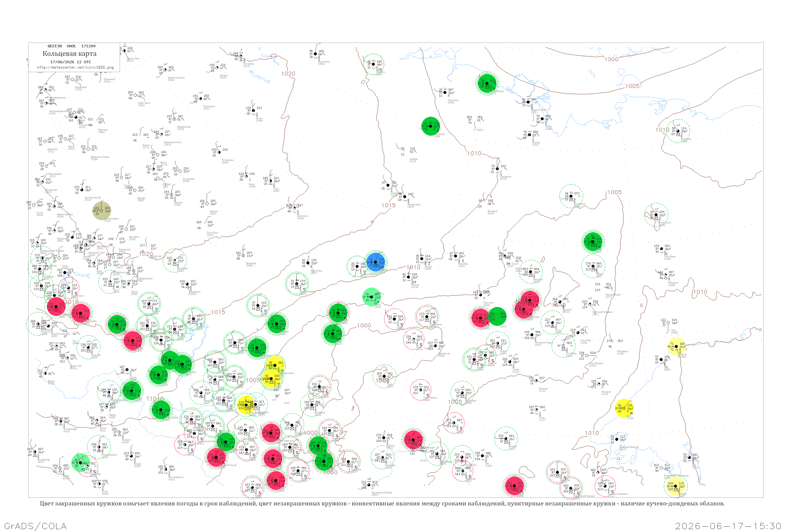Click the station label "Саскылах"
Image resolution: width=798 pixels, height=532 pixels.
[x=453, y=100]
